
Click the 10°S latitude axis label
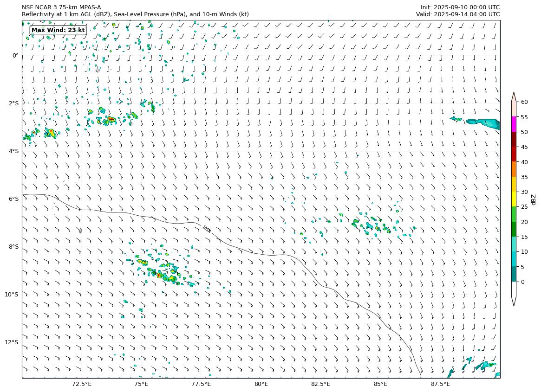[12, 295]
